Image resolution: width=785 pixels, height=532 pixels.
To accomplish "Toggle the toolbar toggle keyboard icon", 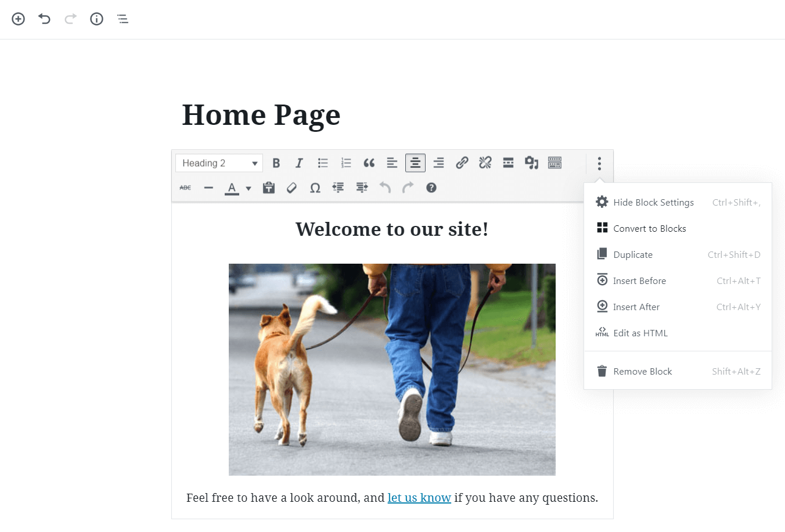I will [x=555, y=163].
